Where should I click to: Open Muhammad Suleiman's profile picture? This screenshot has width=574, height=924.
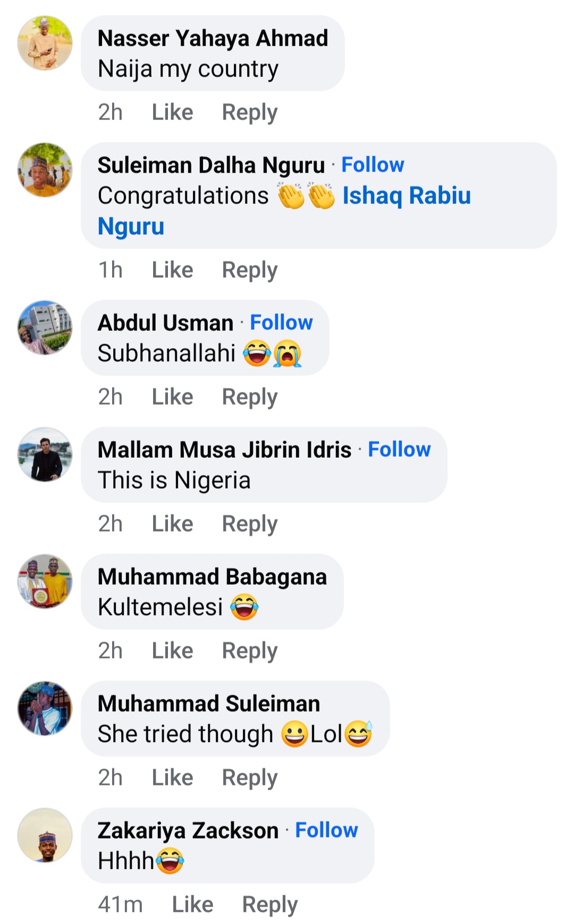45,708
